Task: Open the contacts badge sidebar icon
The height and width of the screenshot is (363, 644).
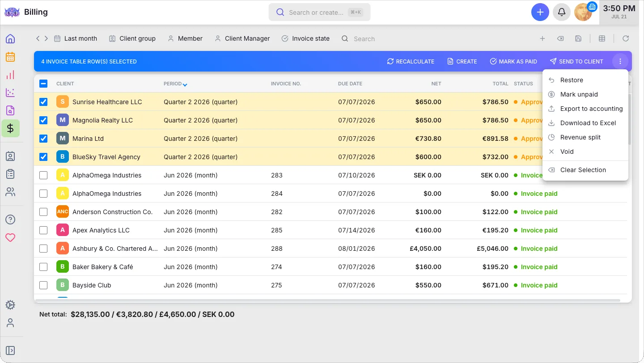Action: (10, 156)
